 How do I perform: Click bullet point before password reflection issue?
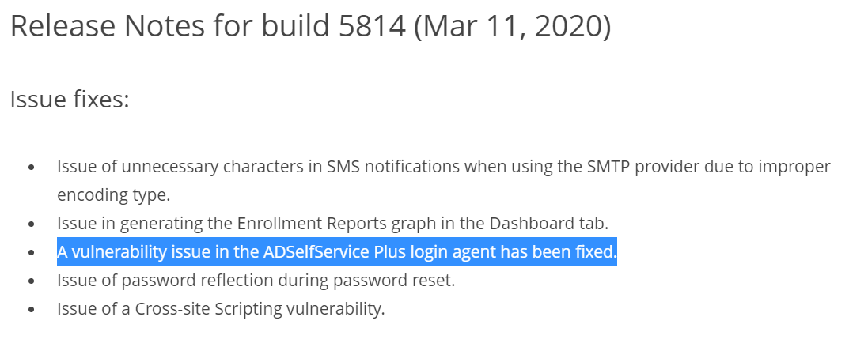[32, 281]
